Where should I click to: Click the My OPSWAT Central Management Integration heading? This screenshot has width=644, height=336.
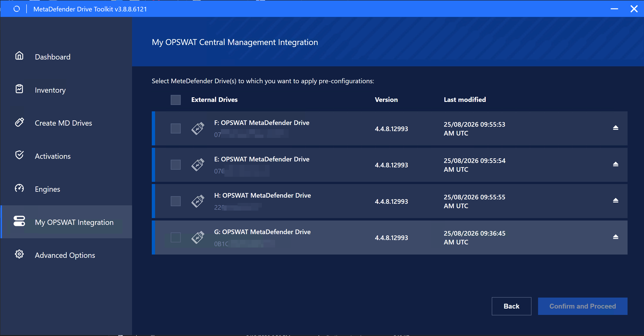(235, 42)
